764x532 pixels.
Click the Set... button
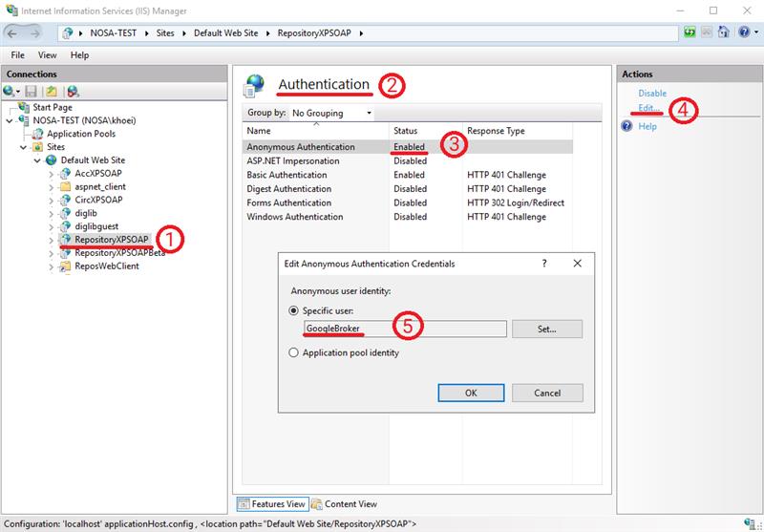(x=546, y=329)
